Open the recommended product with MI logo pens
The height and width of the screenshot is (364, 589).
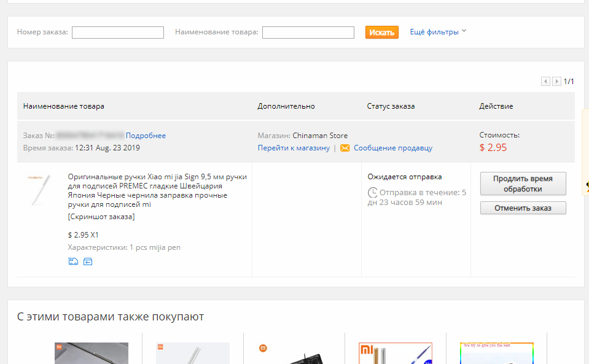(396, 353)
